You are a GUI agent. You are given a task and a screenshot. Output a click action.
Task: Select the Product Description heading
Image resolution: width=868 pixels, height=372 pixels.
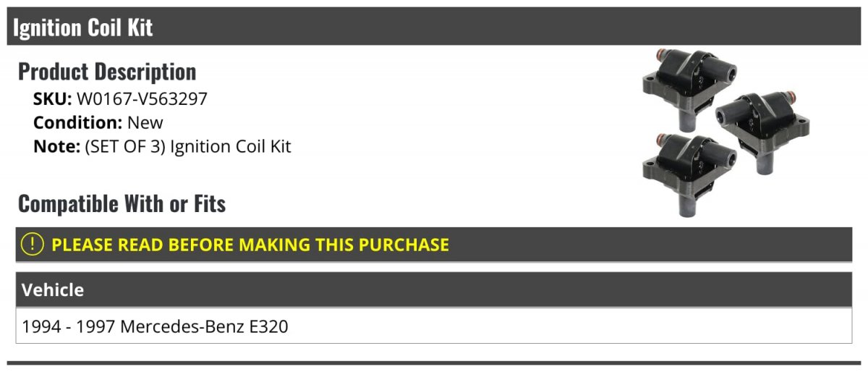tap(107, 72)
